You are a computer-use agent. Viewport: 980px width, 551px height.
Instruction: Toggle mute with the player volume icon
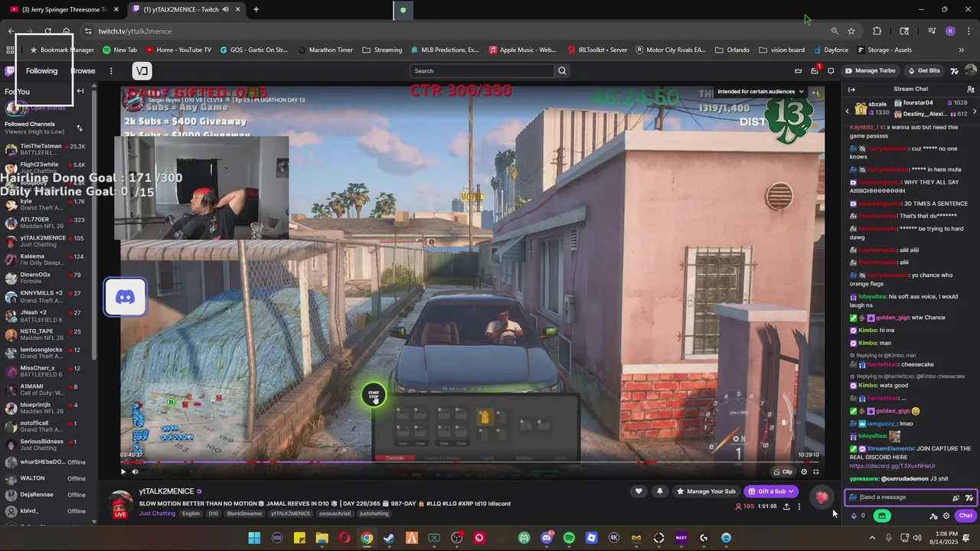[136, 472]
